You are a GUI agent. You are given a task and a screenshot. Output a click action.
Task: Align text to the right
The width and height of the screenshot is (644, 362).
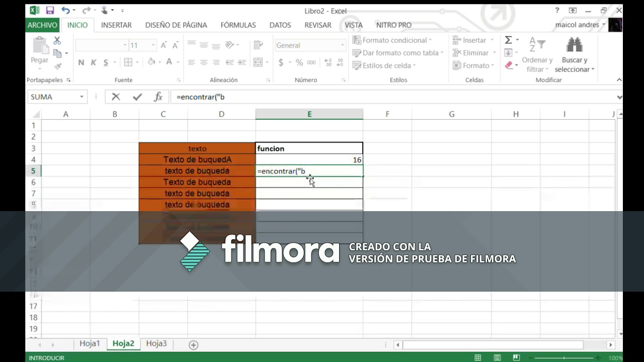tap(216, 62)
